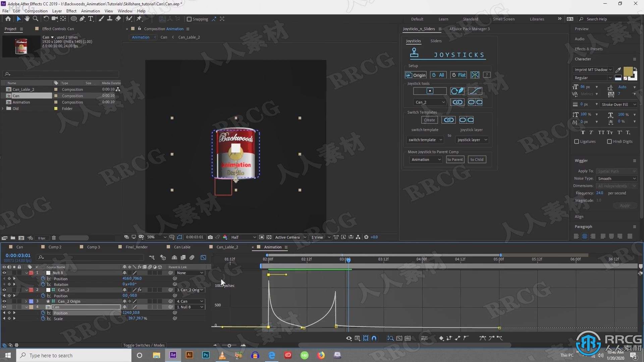The height and width of the screenshot is (362, 644).
Task: Click the Create switch template button
Action: 429,120
